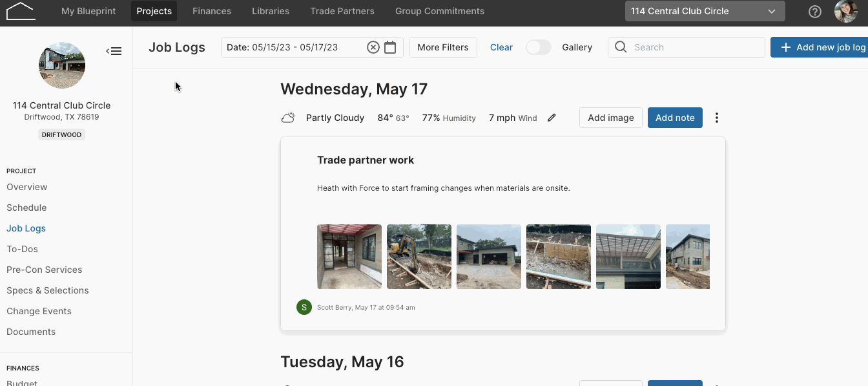This screenshot has height=386, width=868.
Task: Switch to the Trade Partners tab
Action: pyautogui.click(x=342, y=11)
